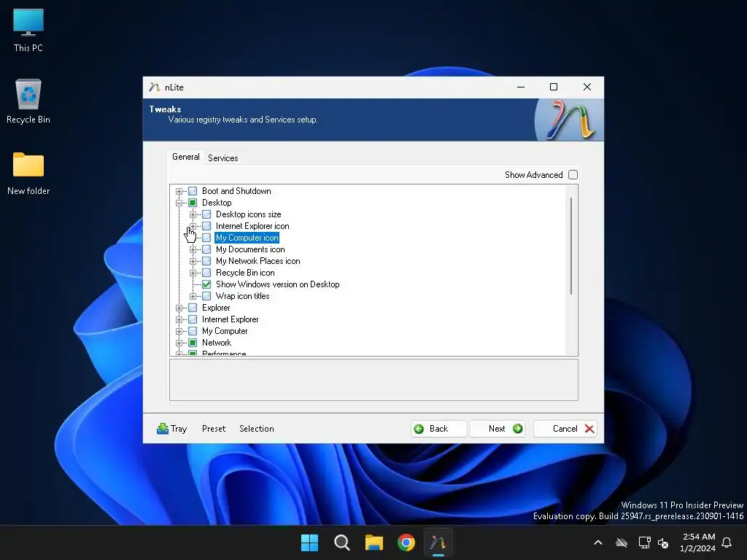Proceed with Next button
The width and height of the screenshot is (747, 560).
498,429
